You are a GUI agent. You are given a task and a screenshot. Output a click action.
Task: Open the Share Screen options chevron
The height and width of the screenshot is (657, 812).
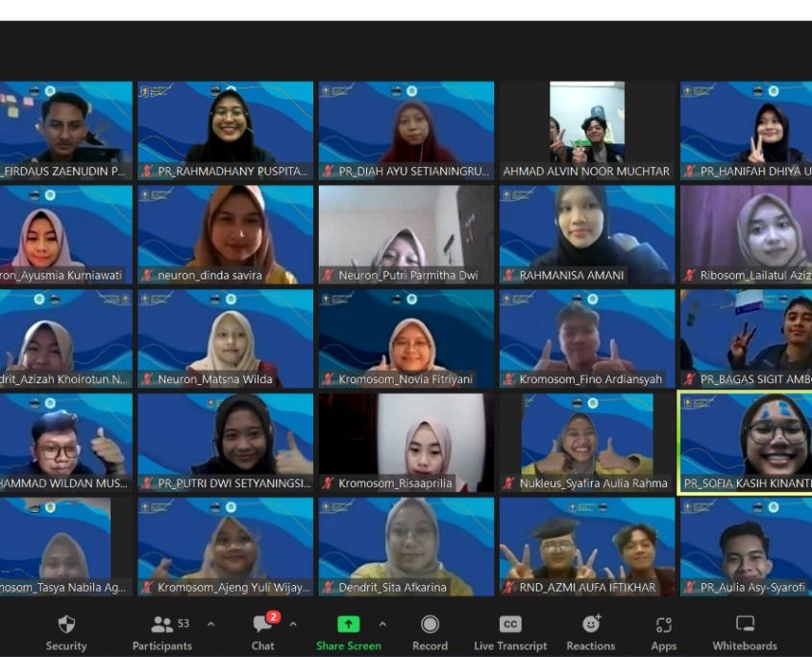[382, 622]
